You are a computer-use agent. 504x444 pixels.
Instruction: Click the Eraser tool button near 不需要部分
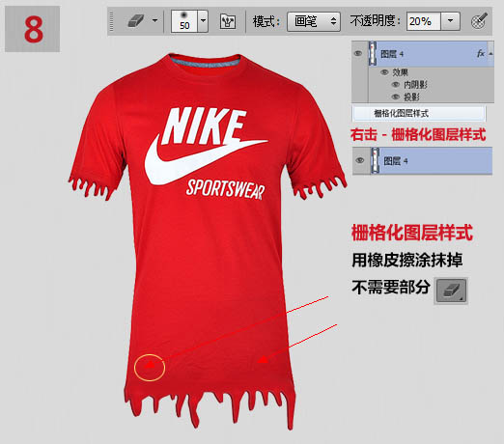[x=451, y=291]
